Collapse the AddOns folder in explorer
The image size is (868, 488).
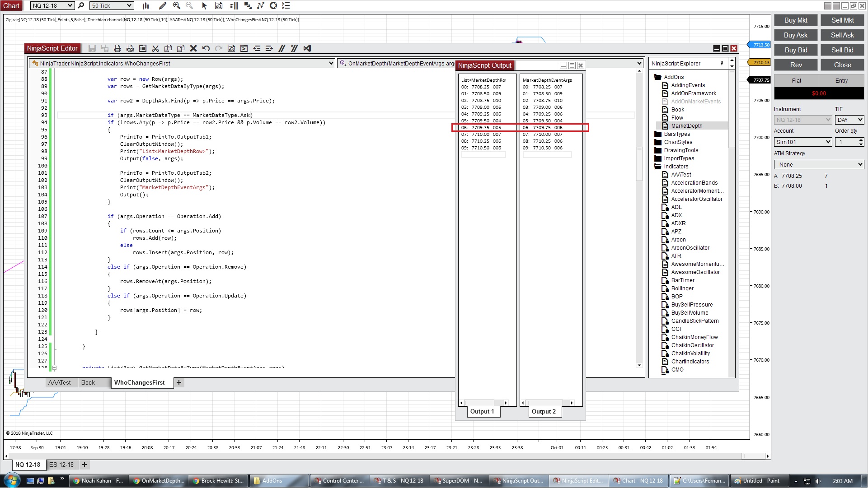click(657, 77)
